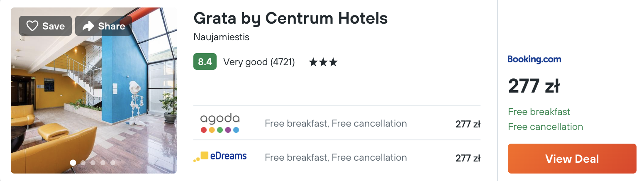Image resolution: width=644 pixels, height=181 pixels.
Task: Jump to third photo carousel dot
Action: (93, 163)
